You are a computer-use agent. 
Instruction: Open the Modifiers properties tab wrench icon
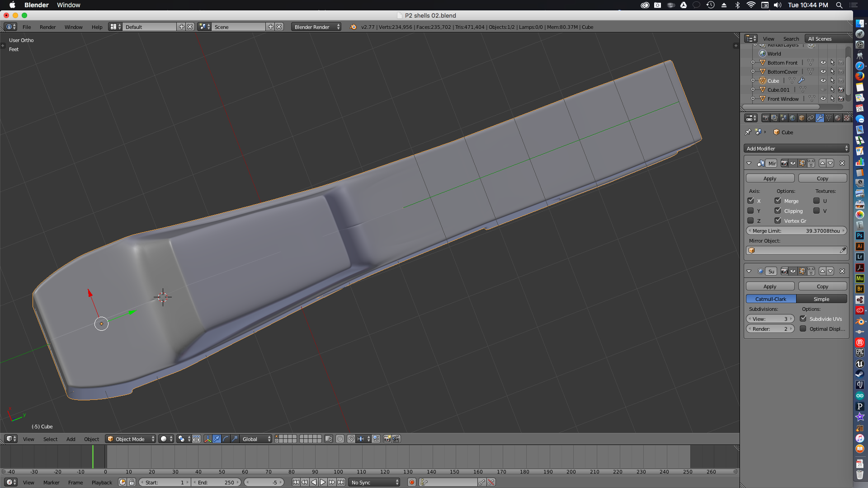tap(820, 118)
